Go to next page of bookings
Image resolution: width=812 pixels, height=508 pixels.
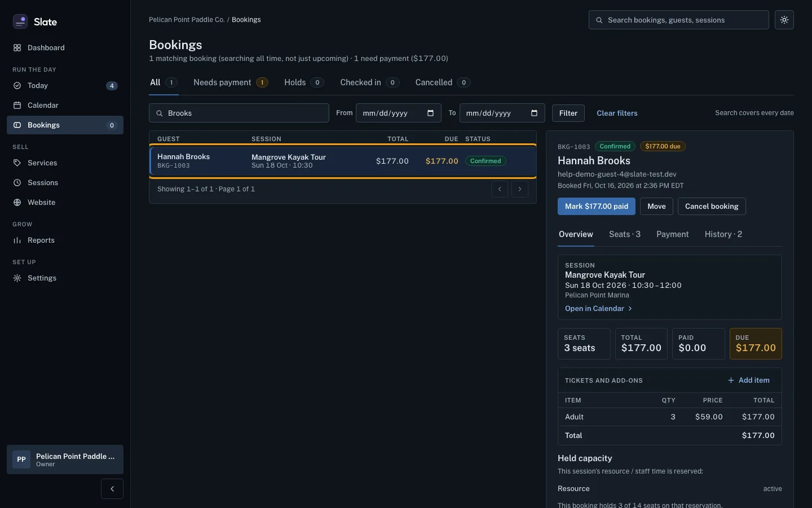(x=520, y=189)
